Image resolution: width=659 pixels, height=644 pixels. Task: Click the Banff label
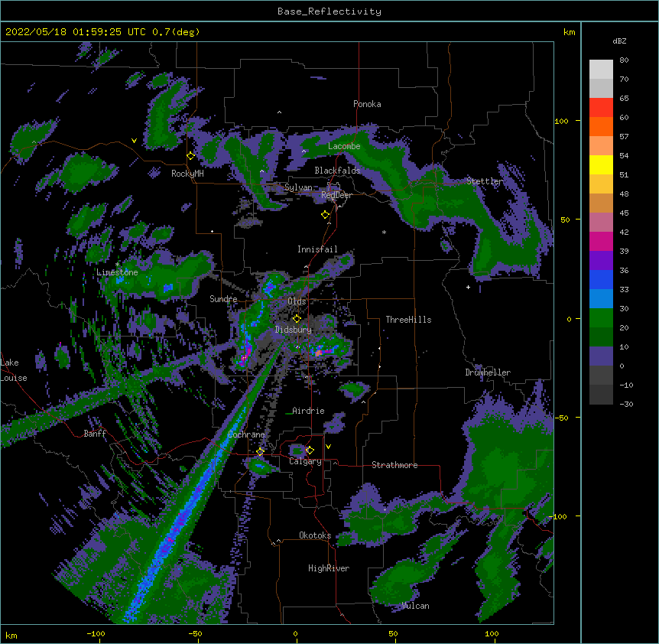click(x=95, y=434)
